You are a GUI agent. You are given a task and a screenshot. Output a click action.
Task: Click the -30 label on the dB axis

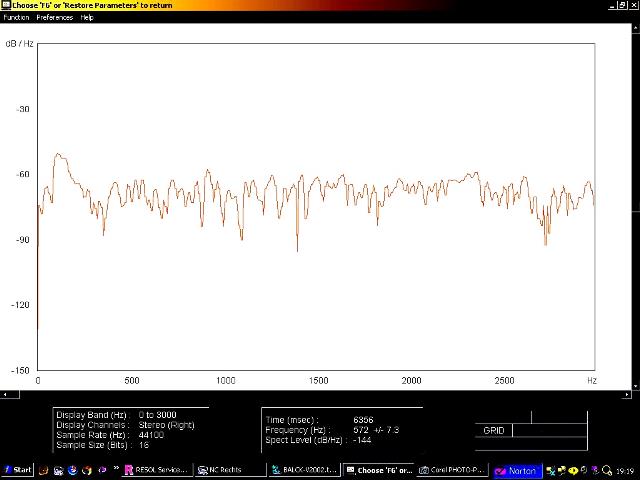point(23,109)
